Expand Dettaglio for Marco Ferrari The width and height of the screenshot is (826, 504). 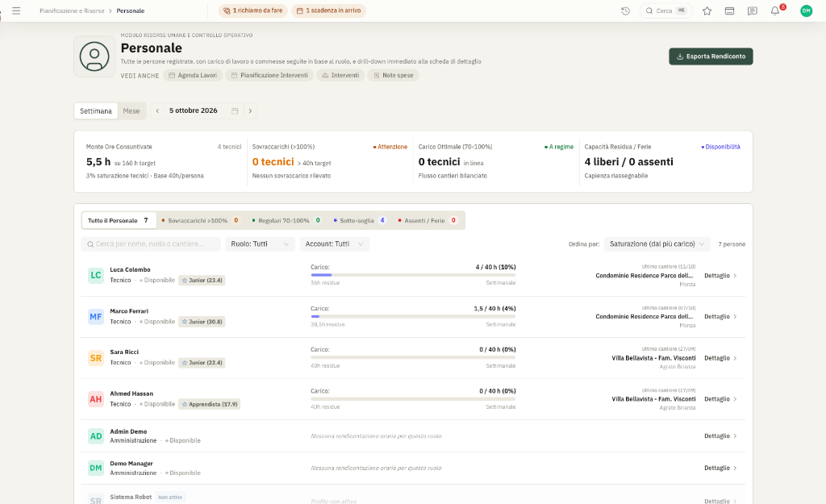point(720,317)
